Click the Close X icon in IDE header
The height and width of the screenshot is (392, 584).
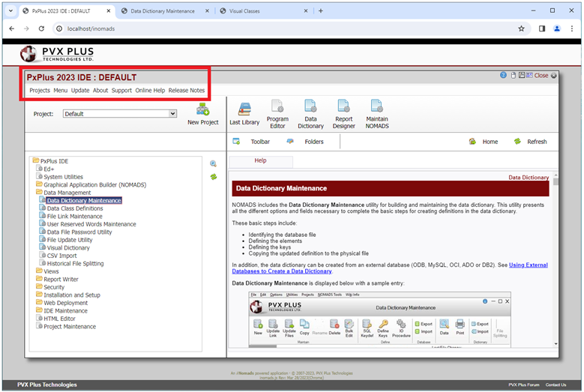pos(554,76)
